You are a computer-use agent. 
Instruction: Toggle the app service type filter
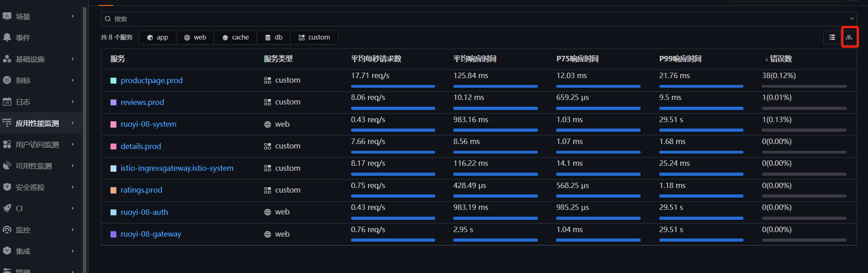coord(158,37)
